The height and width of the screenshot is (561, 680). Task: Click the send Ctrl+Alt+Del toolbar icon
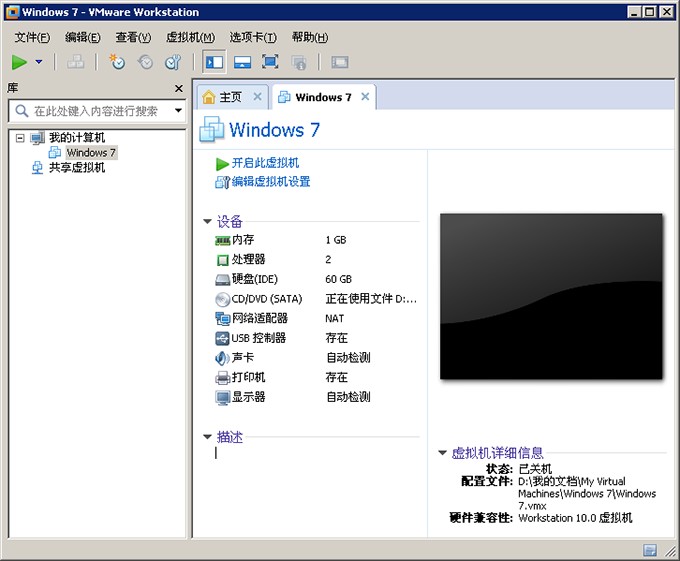tap(75, 62)
